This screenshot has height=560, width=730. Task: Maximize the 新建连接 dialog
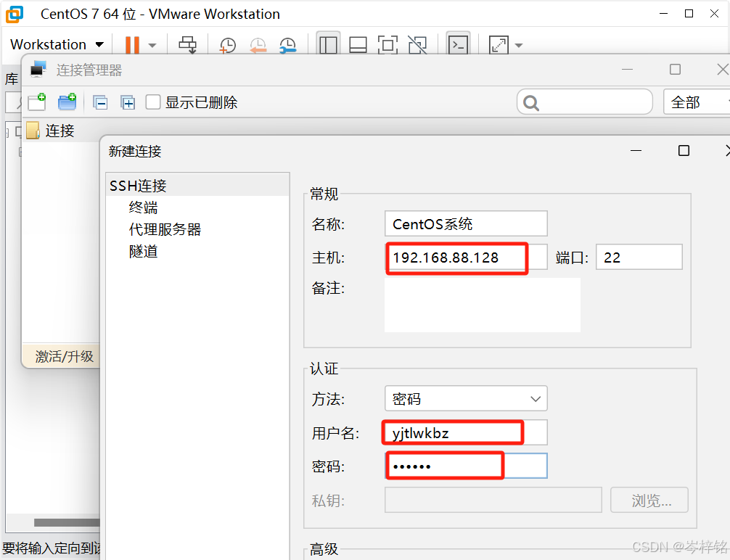pyautogui.click(x=684, y=151)
